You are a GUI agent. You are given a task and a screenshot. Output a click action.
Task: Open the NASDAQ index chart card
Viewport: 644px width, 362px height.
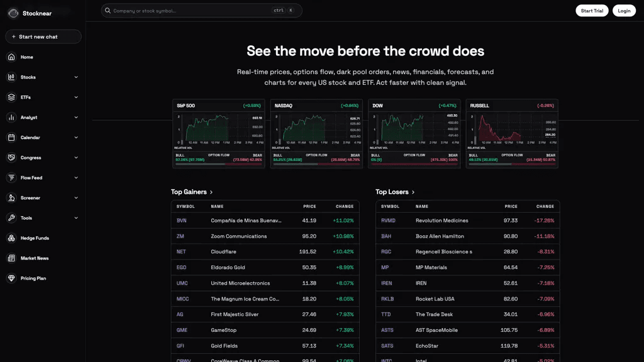click(316, 133)
